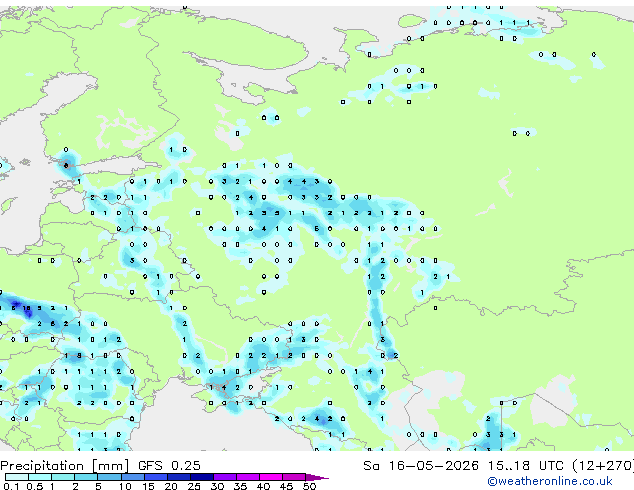
Task: Click the 20–25 mm legend color swatch
Action: (179, 477)
